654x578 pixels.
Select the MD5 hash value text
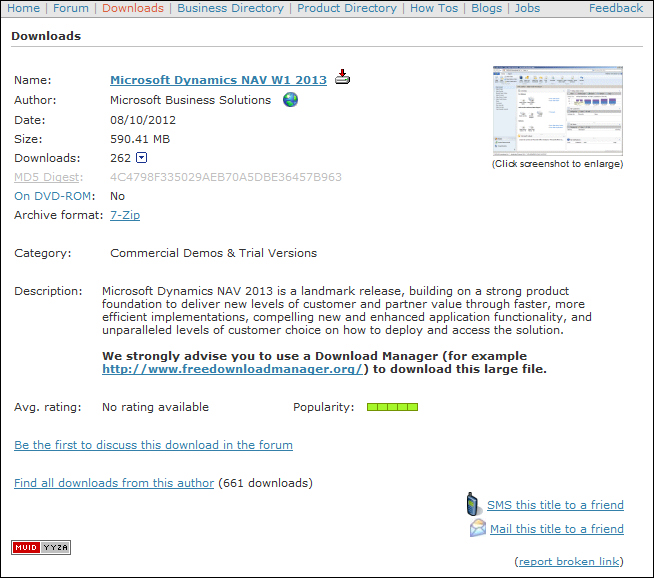coord(226,177)
